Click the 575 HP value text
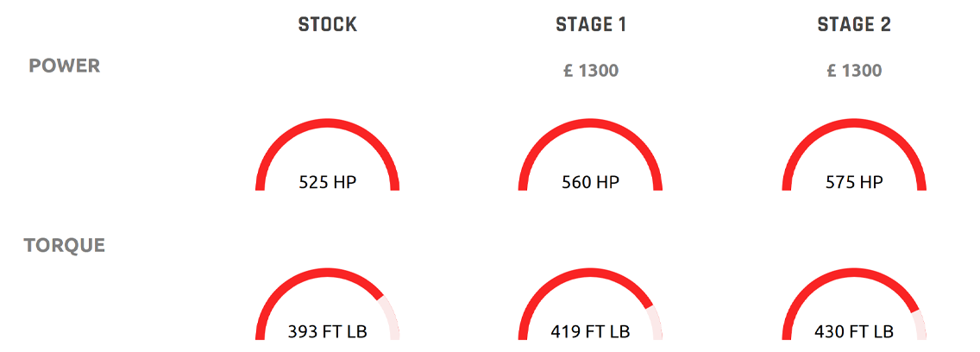Viewport: 980px width, 352px height. [854, 182]
